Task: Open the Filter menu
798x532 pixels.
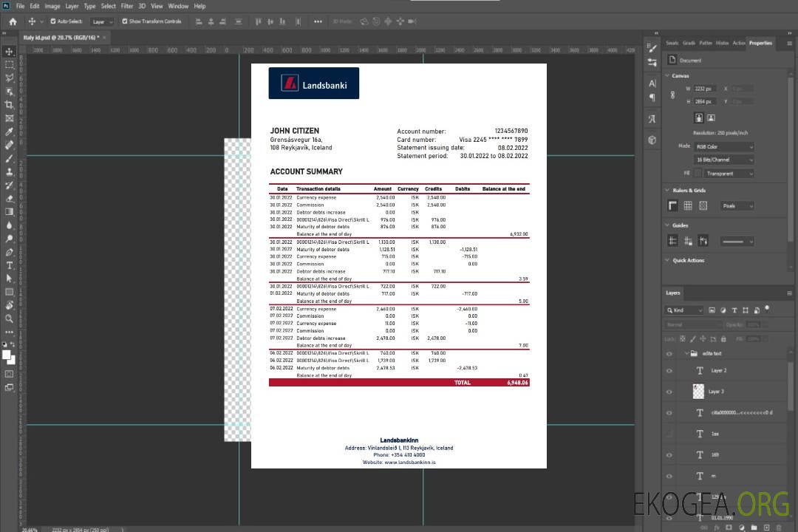Action: pyautogui.click(x=127, y=6)
